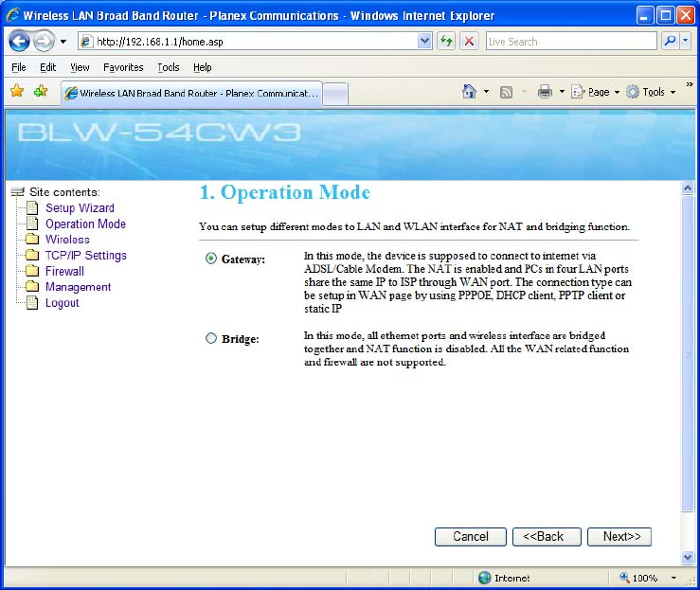Click the page scrollbar up arrow
The width and height of the screenshot is (700, 590).
point(688,188)
